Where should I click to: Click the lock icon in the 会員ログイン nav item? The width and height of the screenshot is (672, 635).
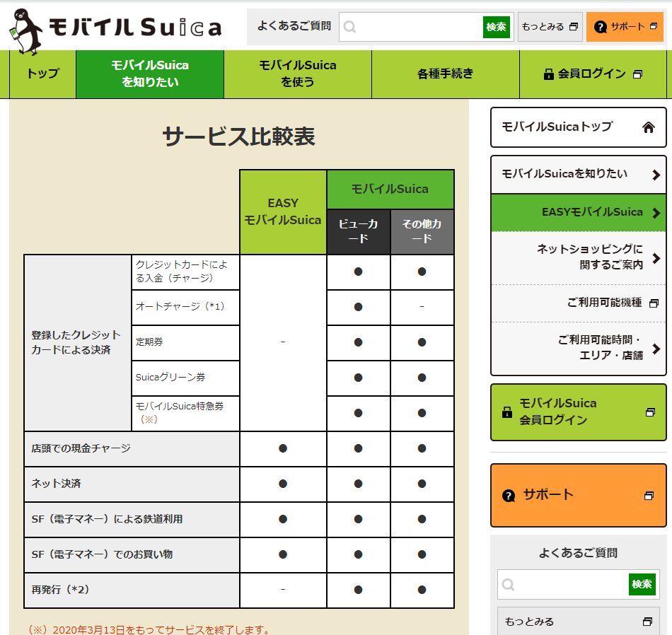coord(548,74)
